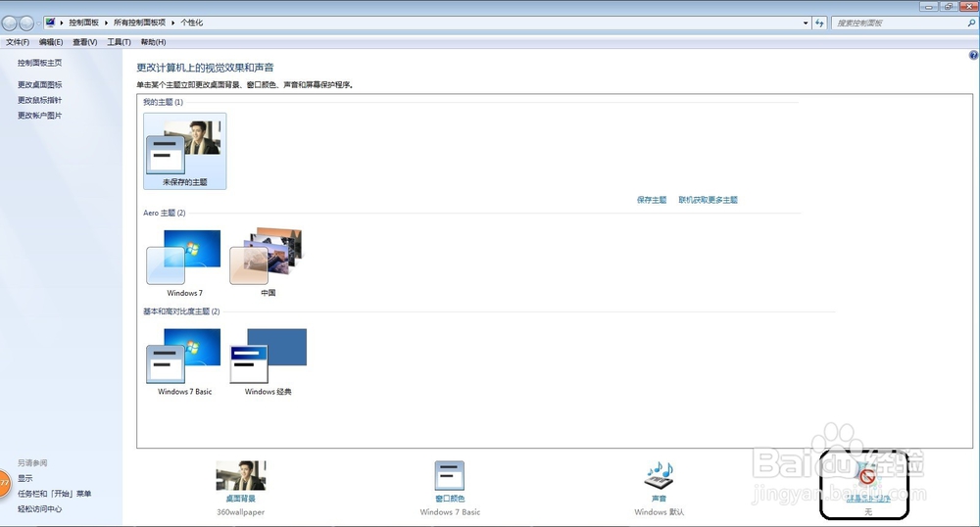Select Windows 默认 sound scheme label

click(x=660, y=512)
